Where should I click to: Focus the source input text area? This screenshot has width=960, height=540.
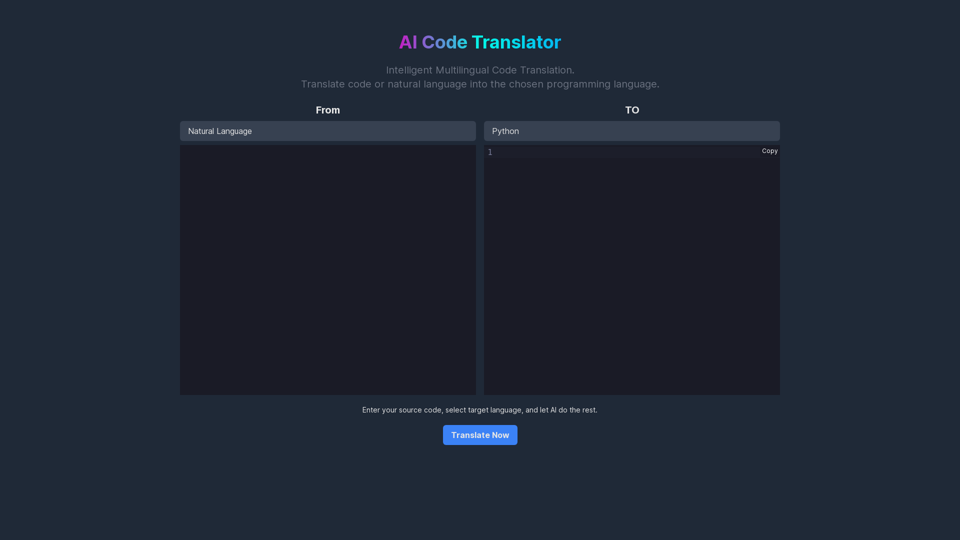pos(328,270)
